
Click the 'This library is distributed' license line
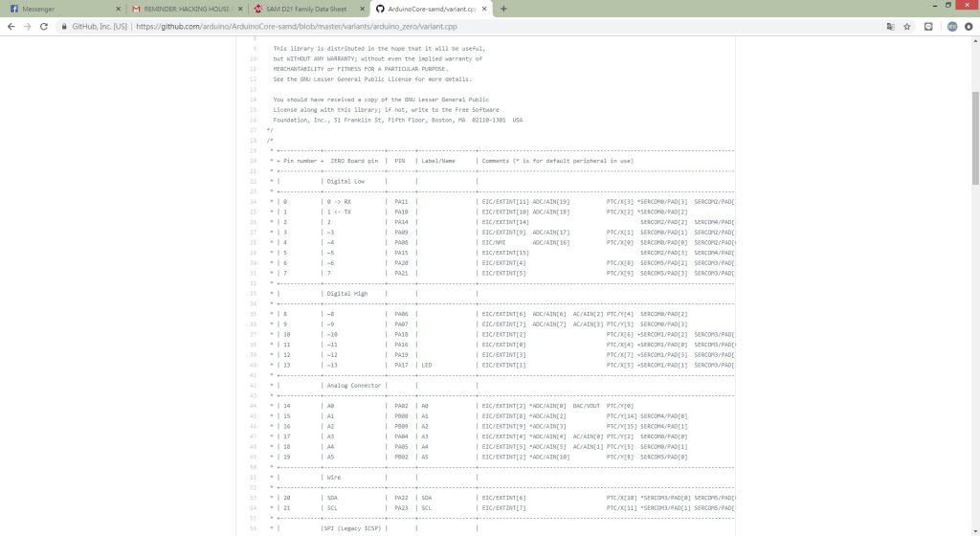click(x=379, y=48)
